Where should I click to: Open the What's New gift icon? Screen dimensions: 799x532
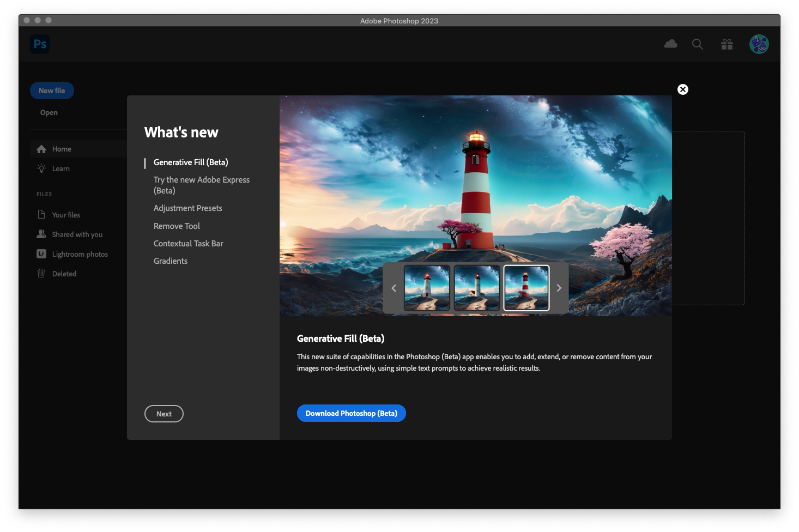727,44
